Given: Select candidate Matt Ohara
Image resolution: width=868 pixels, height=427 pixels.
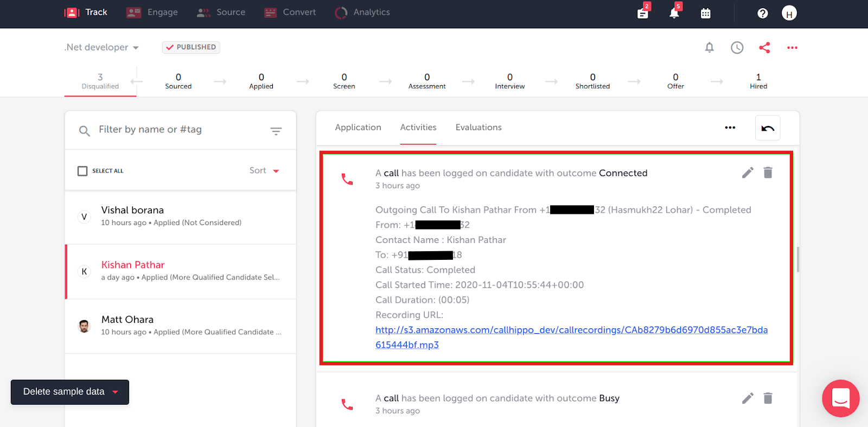Looking at the screenshot, I should pos(181,326).
